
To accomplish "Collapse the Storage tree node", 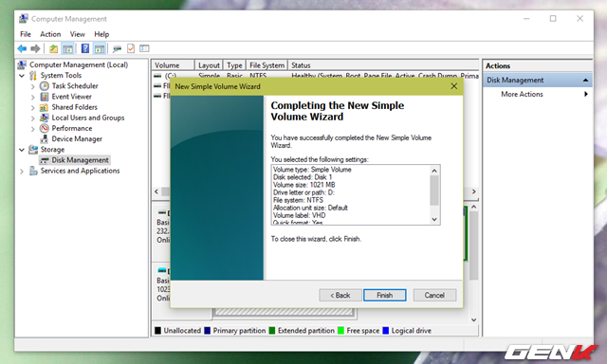I will (22, 150).
